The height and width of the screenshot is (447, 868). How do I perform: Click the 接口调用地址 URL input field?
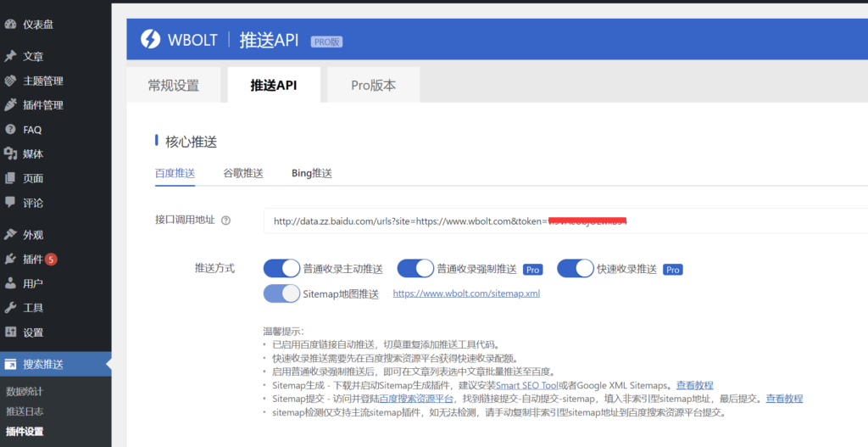[x=559, y=221]
